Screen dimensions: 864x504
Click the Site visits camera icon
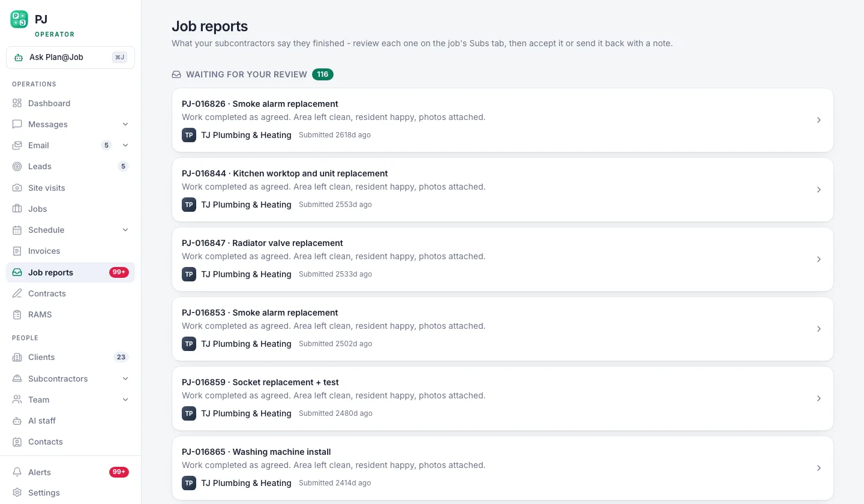(17, 188)
